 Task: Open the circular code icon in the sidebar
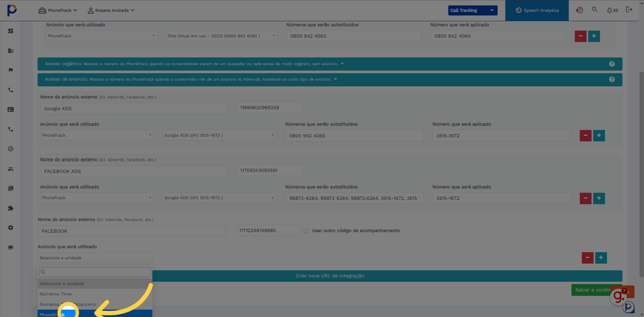click(x=11, y=149)
